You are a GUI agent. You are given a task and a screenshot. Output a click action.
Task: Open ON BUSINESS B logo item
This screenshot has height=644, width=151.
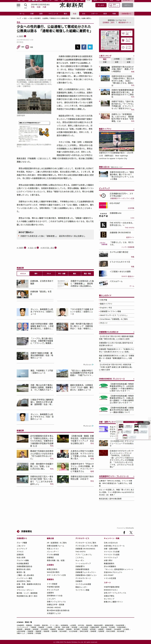click(103, 235)
